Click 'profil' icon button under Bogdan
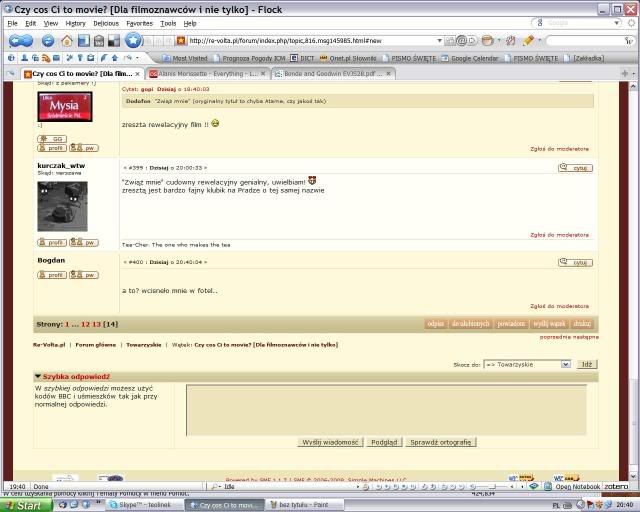This screenshot has width=640, height=512. click(51, 275)
